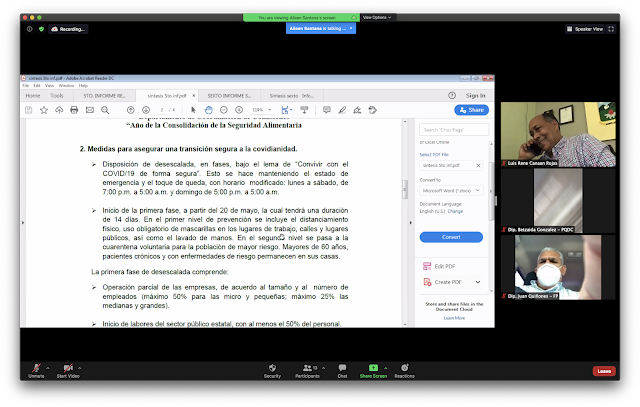Click the blue Convert button
The image size is (640, 407).
[451, 237]
